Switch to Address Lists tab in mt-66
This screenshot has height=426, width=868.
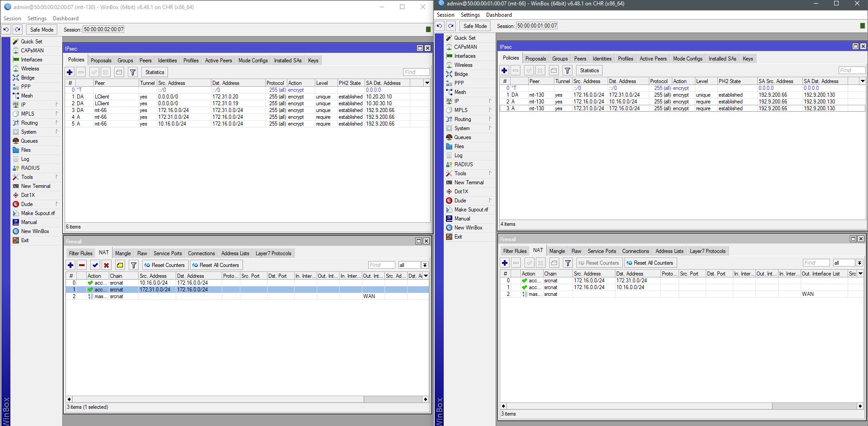click(x=669, y=251)
